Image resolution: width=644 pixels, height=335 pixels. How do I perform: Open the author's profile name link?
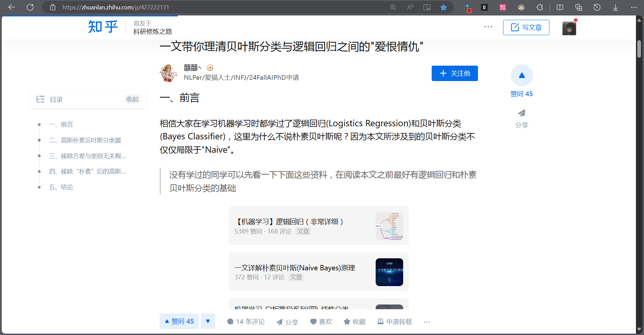pyautogui.click(x=192, y=68)
